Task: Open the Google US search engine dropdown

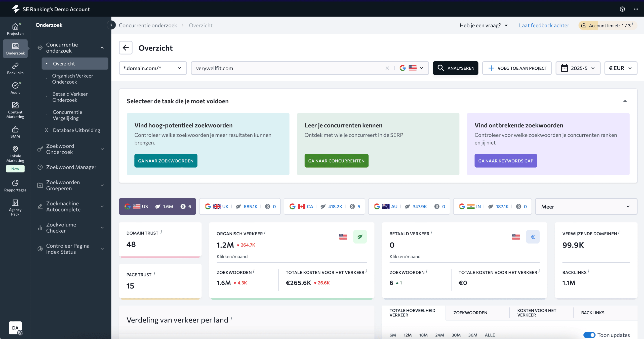Action: (411, 68)
